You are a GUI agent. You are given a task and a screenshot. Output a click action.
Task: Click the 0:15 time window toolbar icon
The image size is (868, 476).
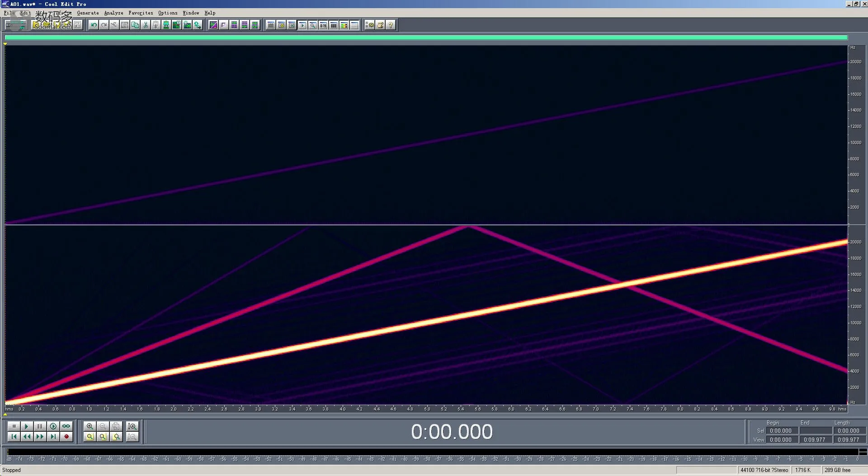point(323,25)
